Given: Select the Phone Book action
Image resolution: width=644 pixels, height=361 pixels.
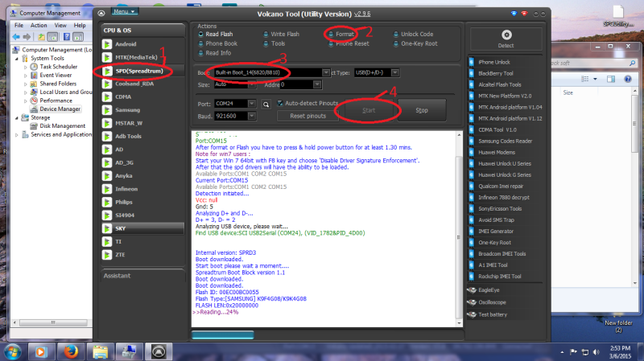Looking at the screenshot, I should (x=217, y=43).
